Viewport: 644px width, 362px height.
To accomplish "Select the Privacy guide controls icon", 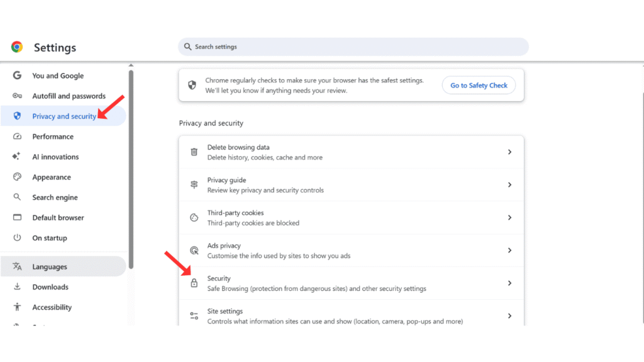I will pyautogui.click(x=194, y=184).
